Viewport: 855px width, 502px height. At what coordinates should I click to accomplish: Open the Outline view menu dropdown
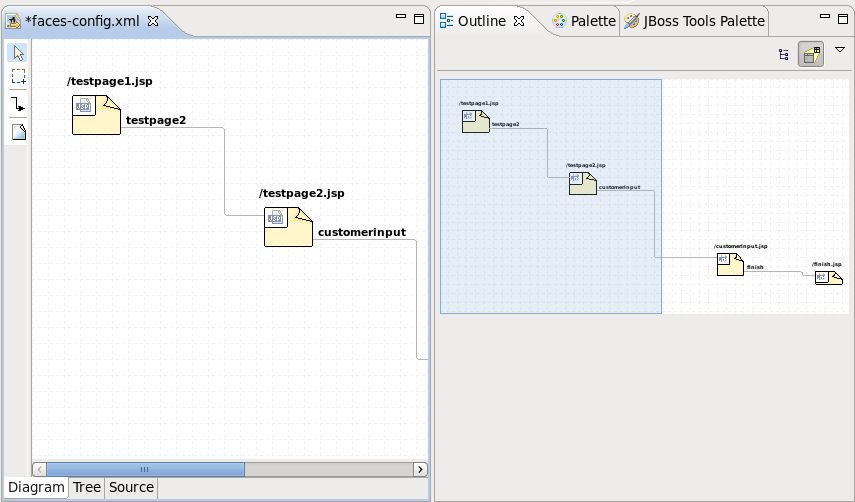(840, 50)
